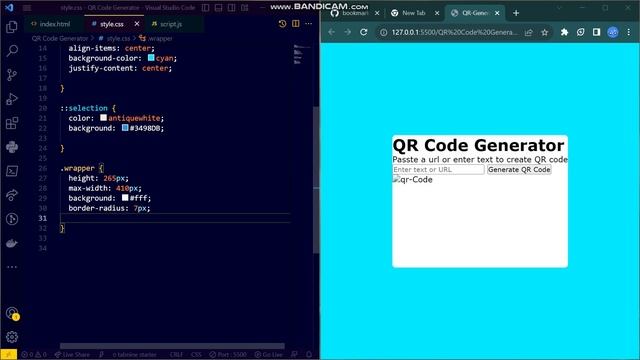Select the QR-Generator browser tab
This screenshot has height=360, width=640.
pyautogui.click(x=475, y=13)
